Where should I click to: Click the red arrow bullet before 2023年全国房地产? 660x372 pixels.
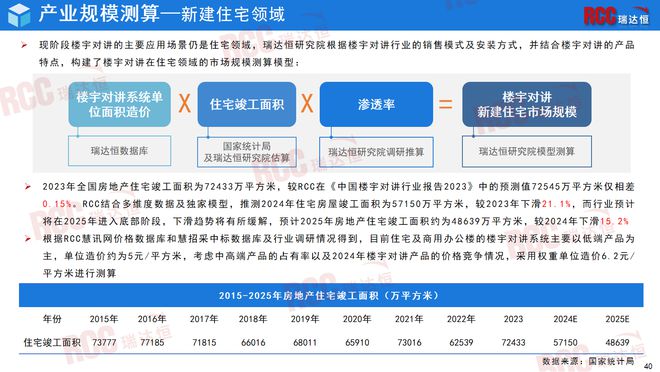point(28,186)
